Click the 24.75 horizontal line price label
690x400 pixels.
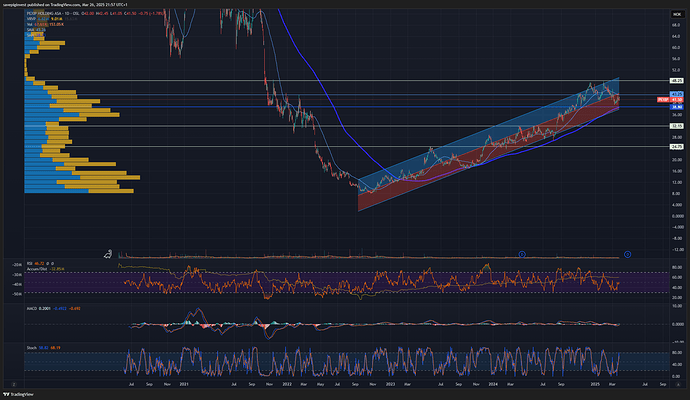pyautogui.click(x=676, y=147)
